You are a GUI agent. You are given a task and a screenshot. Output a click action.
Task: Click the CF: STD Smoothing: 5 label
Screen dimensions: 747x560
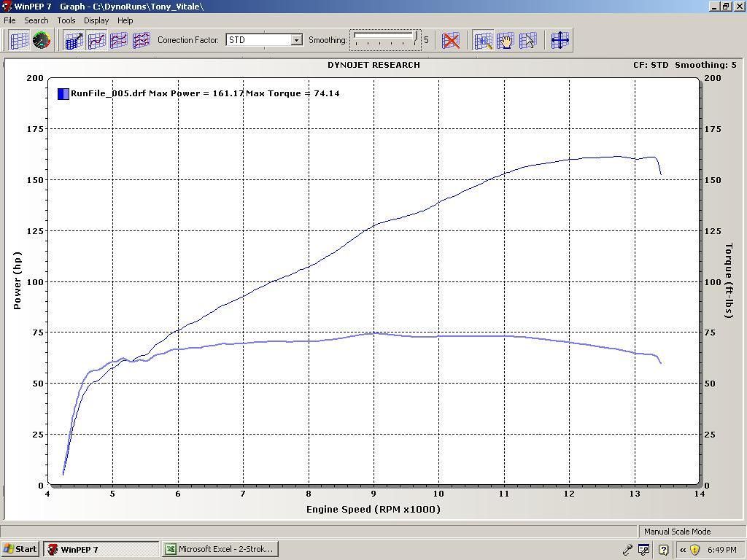pyautogui.click(x=684, y=65)
